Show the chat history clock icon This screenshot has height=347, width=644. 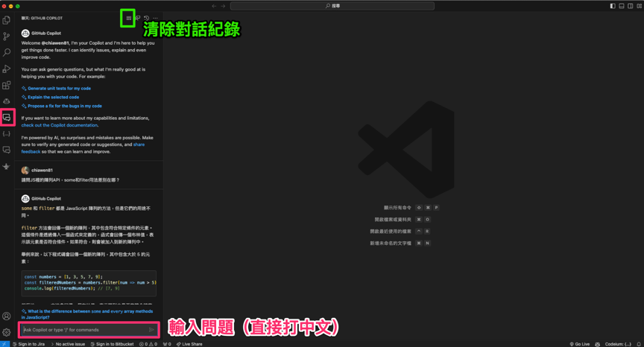(146, 18)
